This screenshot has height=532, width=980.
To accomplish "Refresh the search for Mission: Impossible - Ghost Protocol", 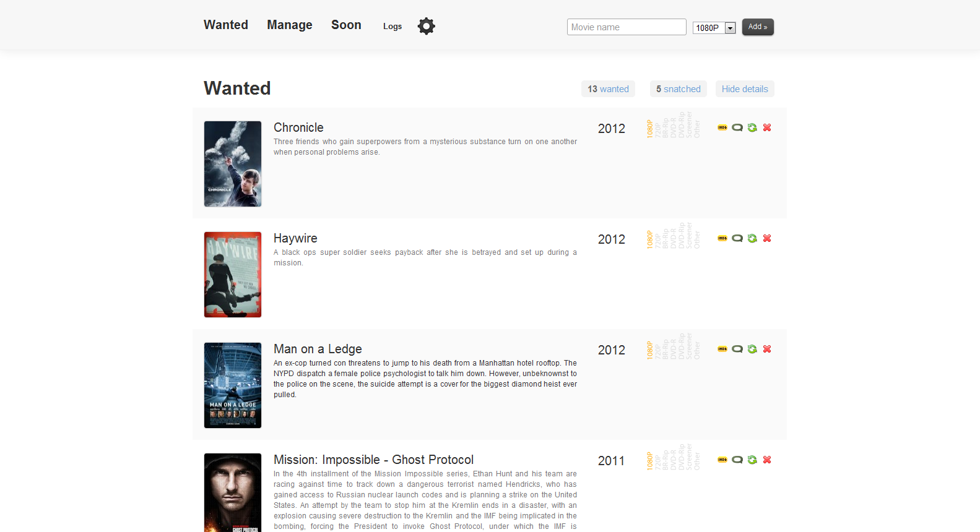I will pyautogui.click(x=752, y=460).
